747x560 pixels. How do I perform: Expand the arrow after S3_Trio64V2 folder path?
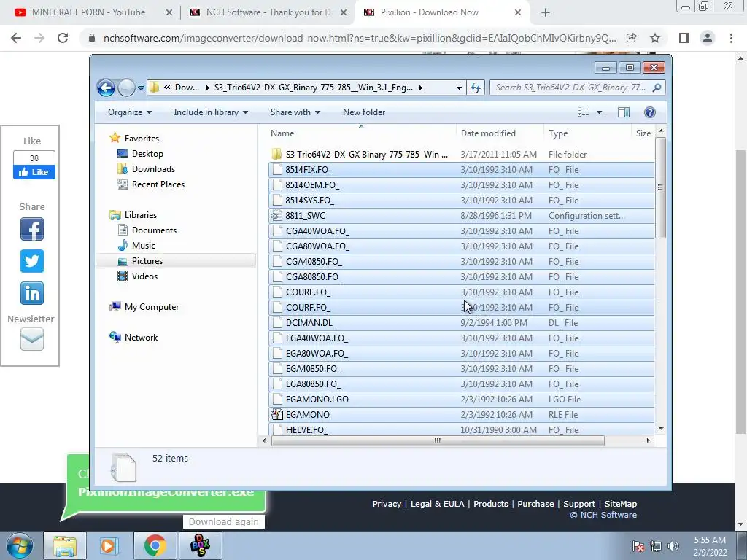[x=421, y=87]
